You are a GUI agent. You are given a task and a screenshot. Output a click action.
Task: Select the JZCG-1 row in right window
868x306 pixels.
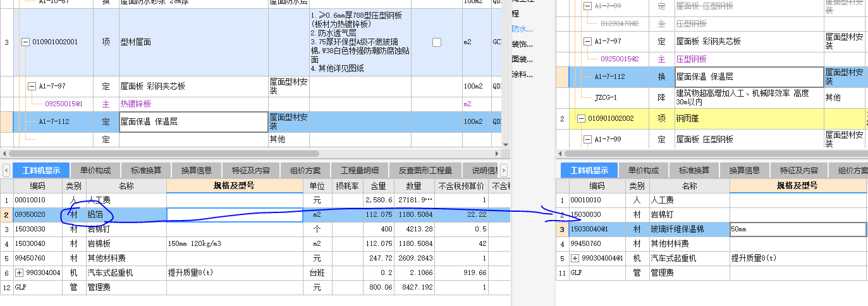click(712, 97)
